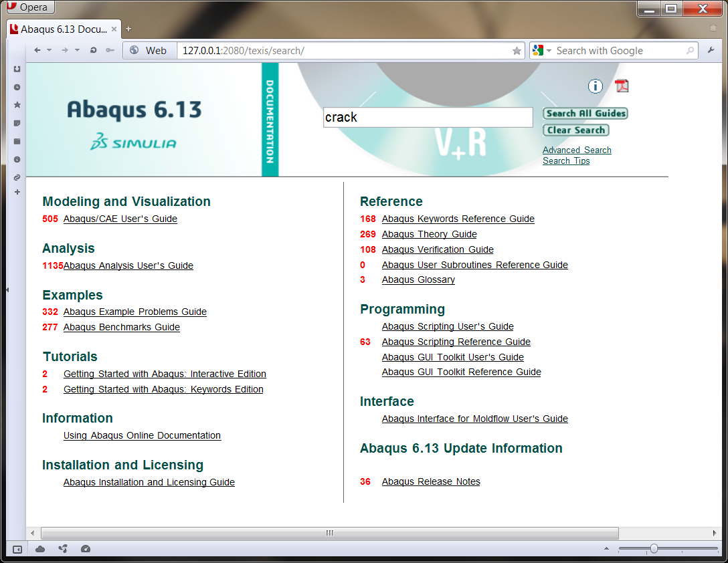728x563 pixels.
Task: Open the PDF documentation icon
Action: point(622,86)
